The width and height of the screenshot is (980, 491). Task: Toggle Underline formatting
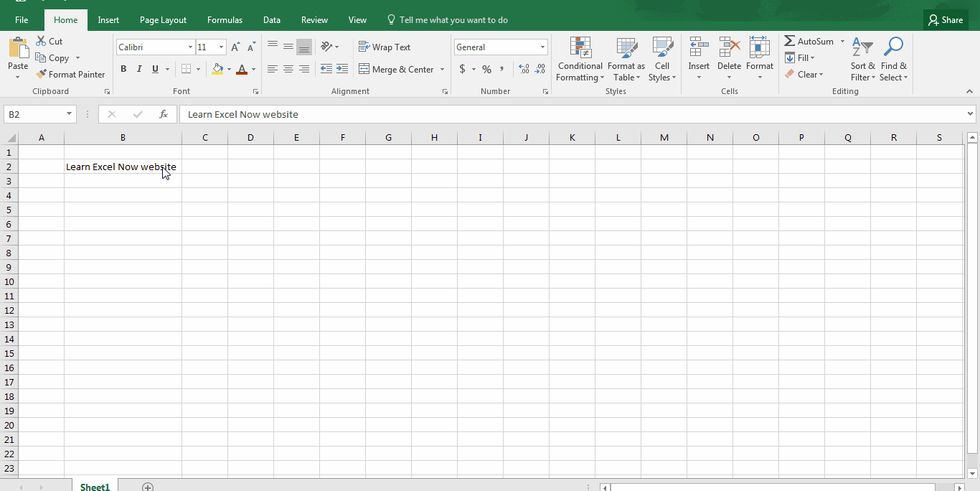(155, 69)
